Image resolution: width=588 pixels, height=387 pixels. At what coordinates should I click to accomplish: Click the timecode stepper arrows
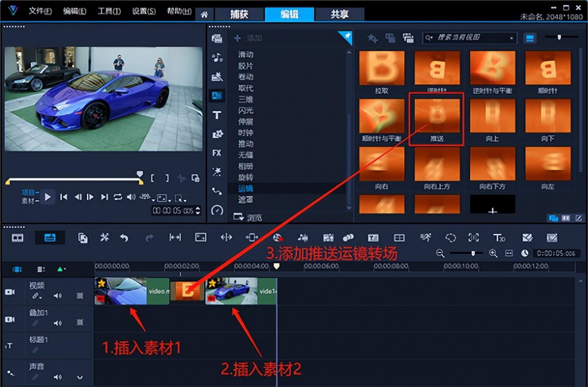pyautogui.click(x=198, y=211)
